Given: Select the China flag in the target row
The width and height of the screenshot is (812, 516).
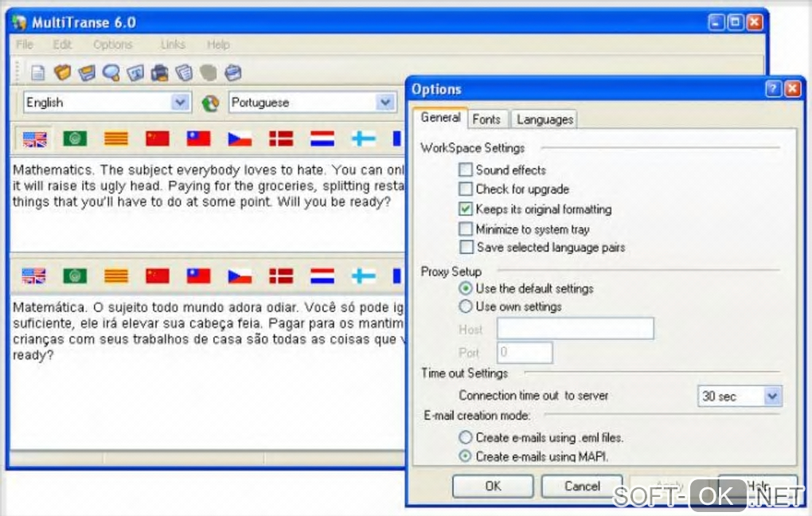Looking at the screenshot, I should click(x=158, y=276).
